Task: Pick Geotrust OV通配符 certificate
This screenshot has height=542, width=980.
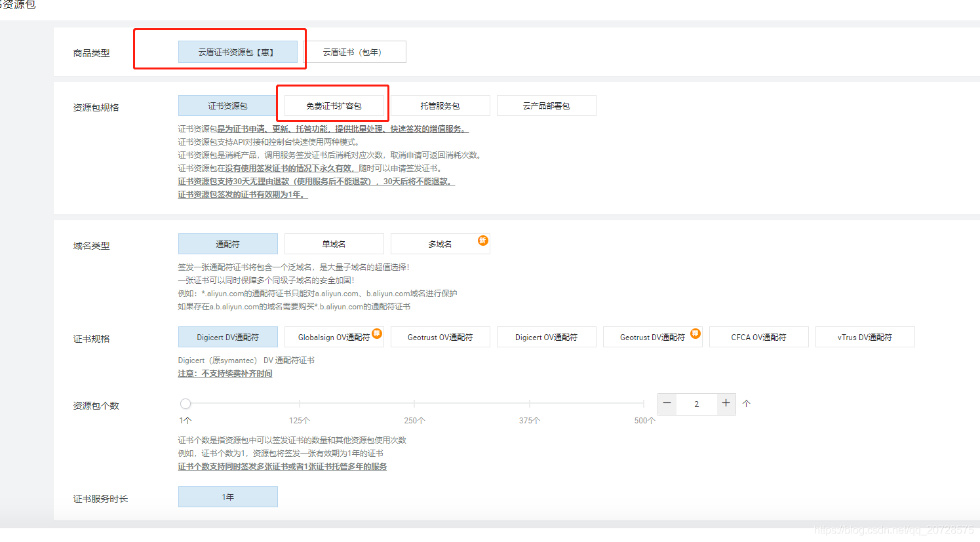Action: (x=440, y=337)
